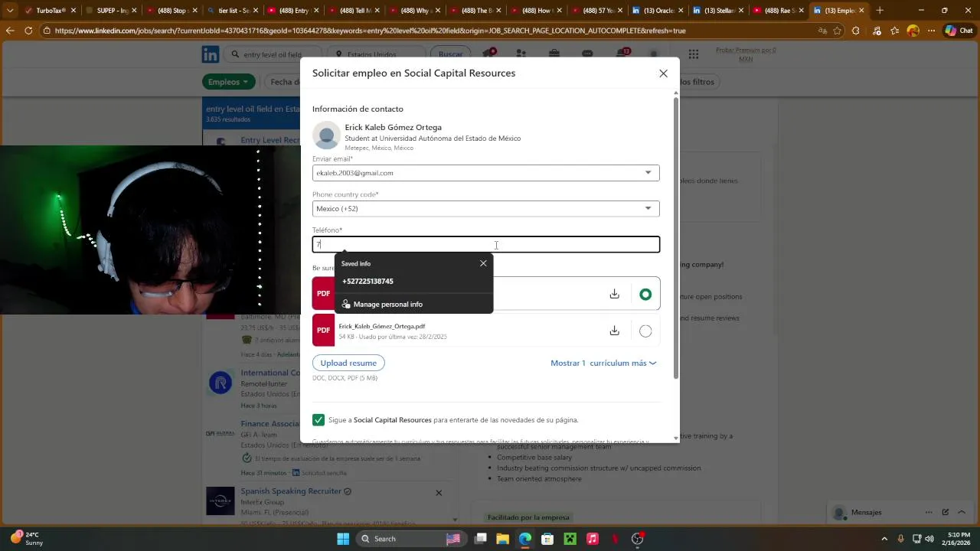Open the OBS Studio taskbar icon
980x551 pixels.
[x=637, y=539]
